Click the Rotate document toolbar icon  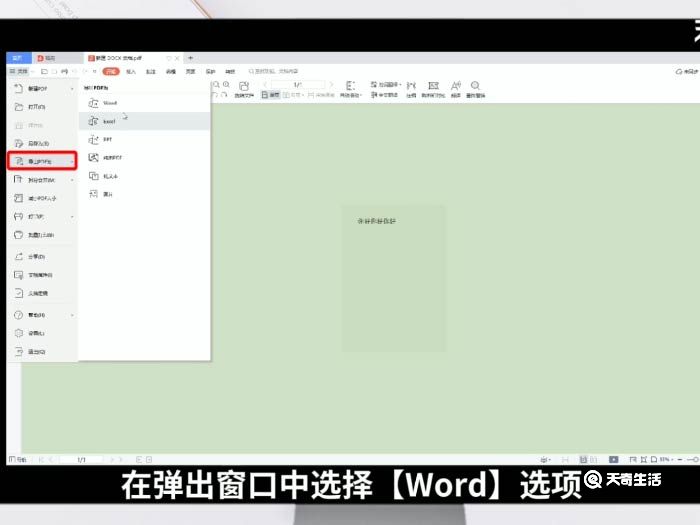(x=244, y=89)
